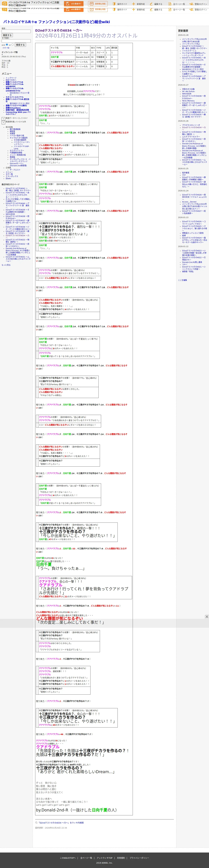The height and width of the screenshot is (868, 209).
Task: Click 検索する button next to and/or radios
Action: (20, 44)
